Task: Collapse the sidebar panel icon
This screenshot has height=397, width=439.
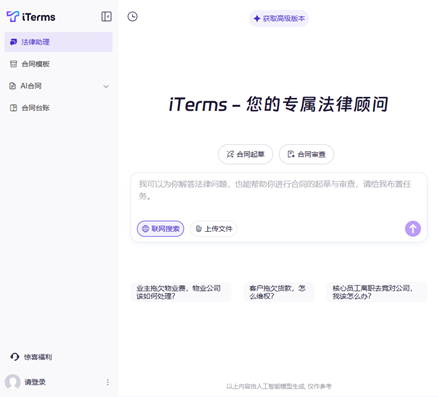Action: click(x=106, y=16)
